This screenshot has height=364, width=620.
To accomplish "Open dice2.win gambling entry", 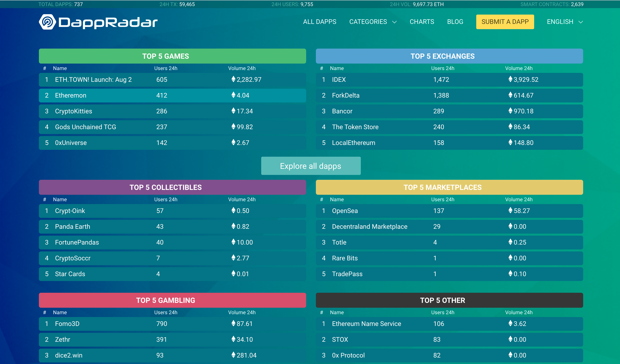I will [x=173, y=355].
